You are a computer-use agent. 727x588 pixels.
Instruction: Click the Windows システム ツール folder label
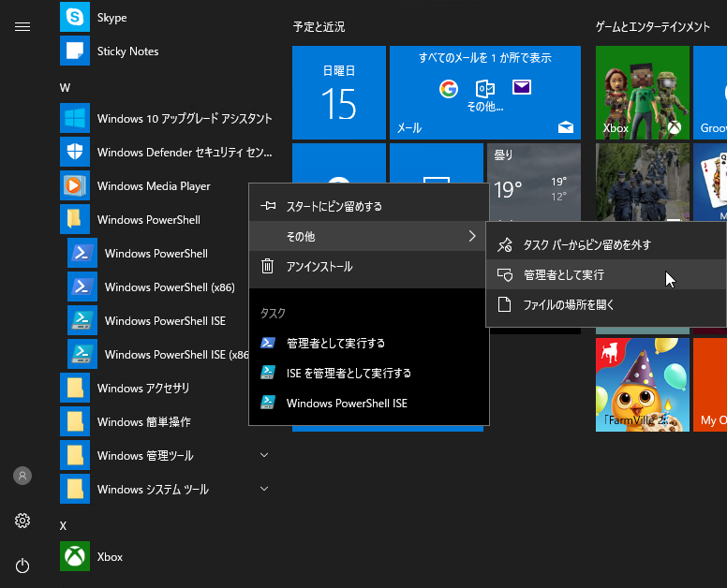(x=153, y=490)
